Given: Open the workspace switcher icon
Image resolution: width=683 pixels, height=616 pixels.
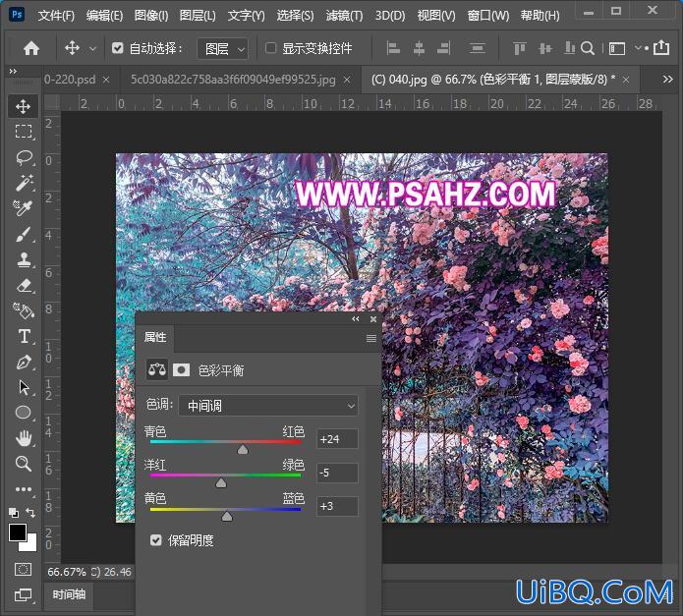Looking at the screenshot, I should point(617,48).
